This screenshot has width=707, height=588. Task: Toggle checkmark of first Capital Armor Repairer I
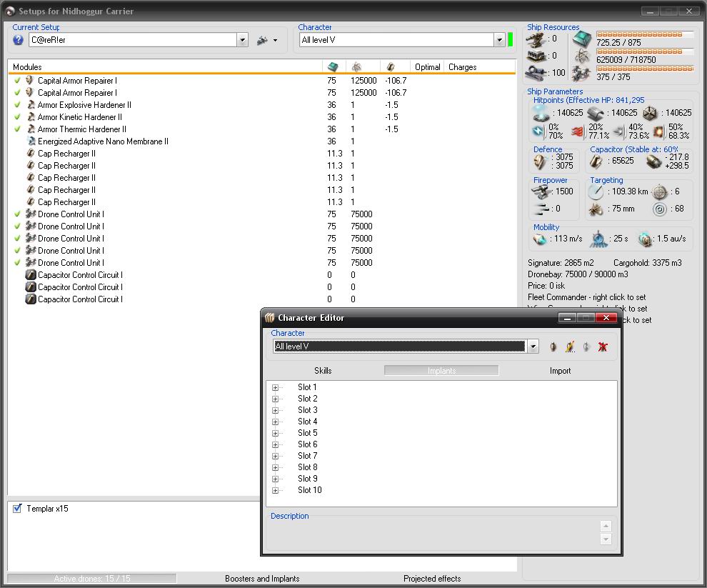17,80
